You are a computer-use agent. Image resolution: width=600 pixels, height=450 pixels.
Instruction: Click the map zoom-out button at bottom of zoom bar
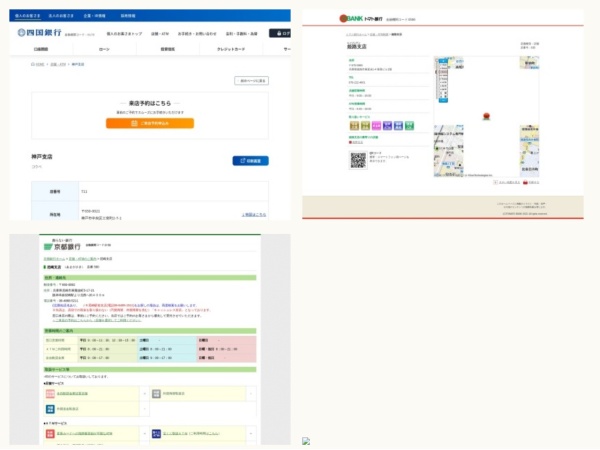(443, 100)
